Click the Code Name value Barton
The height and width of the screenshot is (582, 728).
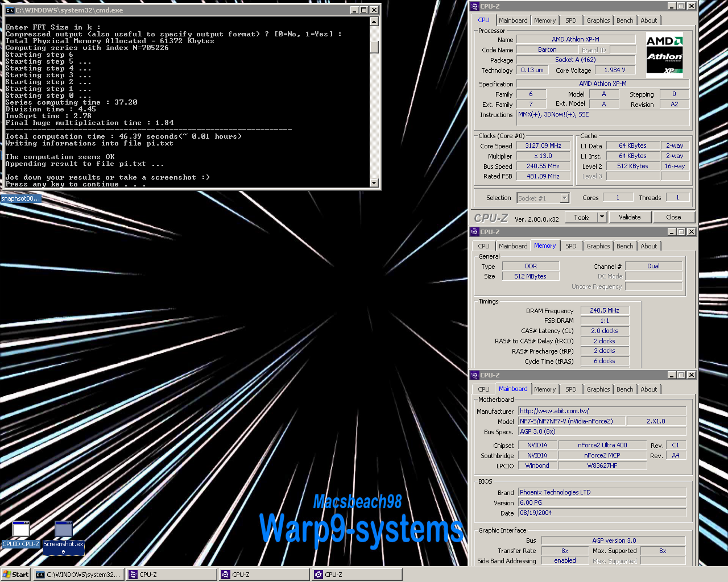coord(547,49)
